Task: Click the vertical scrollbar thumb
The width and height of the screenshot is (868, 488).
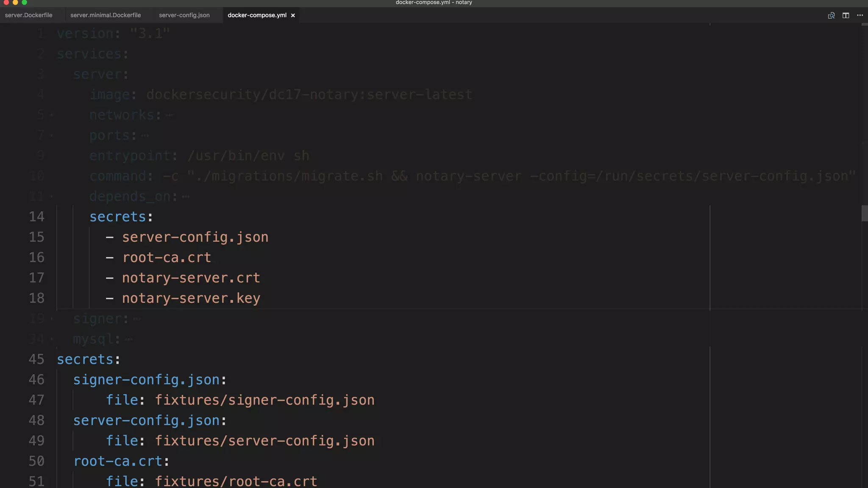Action: (x=864, y=213)
